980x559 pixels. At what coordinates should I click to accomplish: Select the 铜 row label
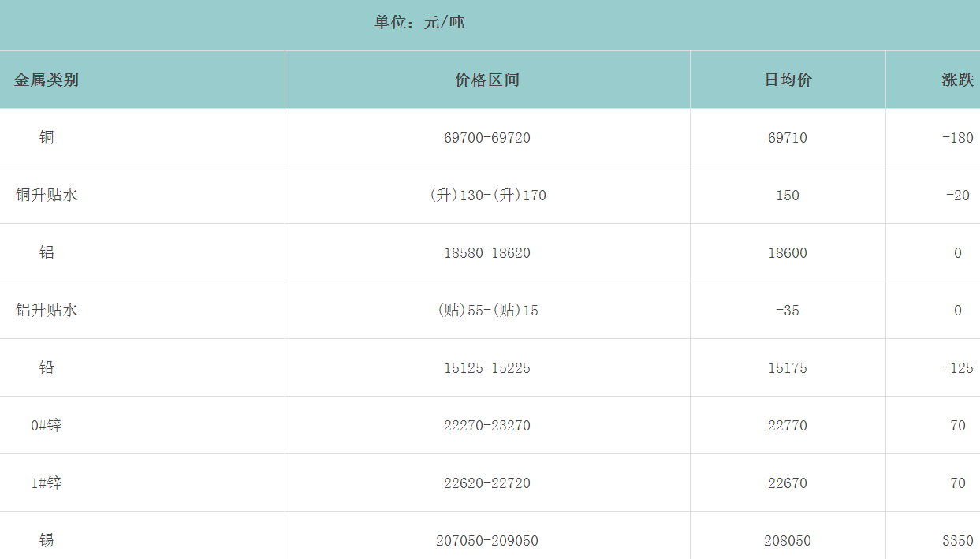click(47, 137)
